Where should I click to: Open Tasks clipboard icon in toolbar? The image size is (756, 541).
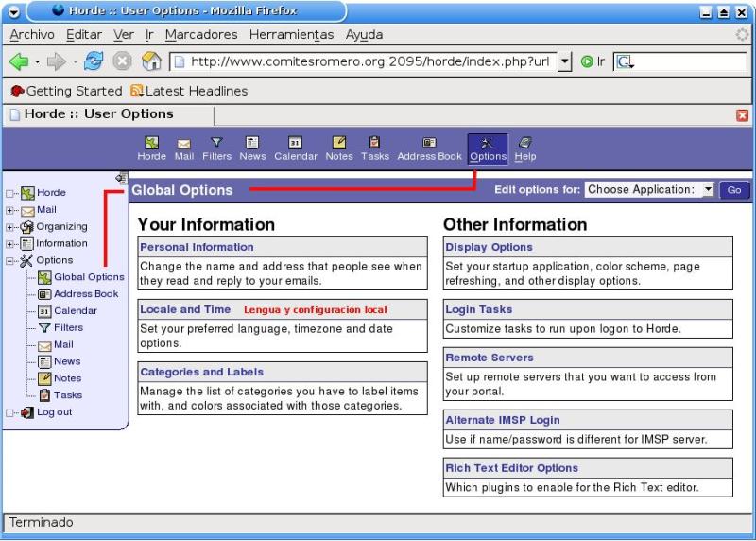click(x=374, y=144)
